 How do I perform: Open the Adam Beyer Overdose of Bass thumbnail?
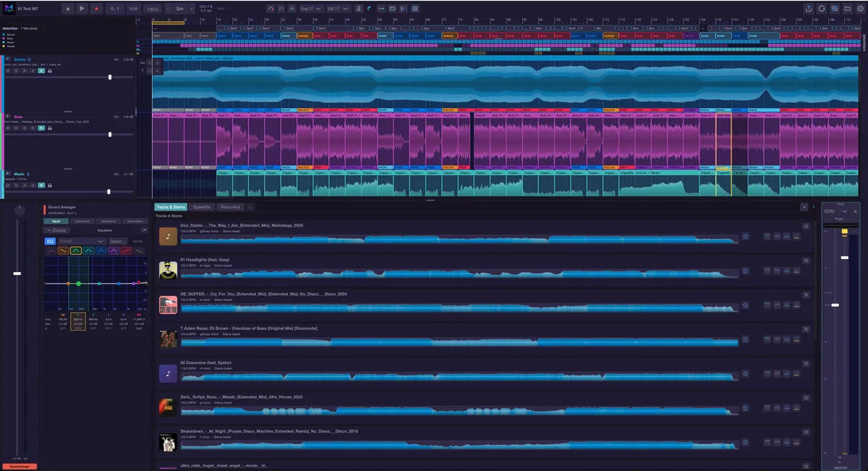[168, 339]
